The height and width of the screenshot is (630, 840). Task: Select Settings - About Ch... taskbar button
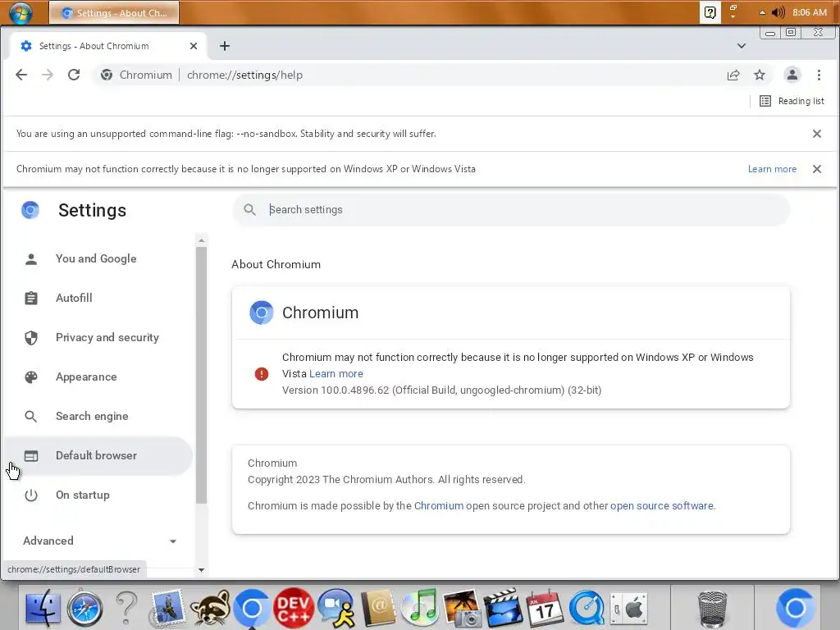[x=114, y=13]
